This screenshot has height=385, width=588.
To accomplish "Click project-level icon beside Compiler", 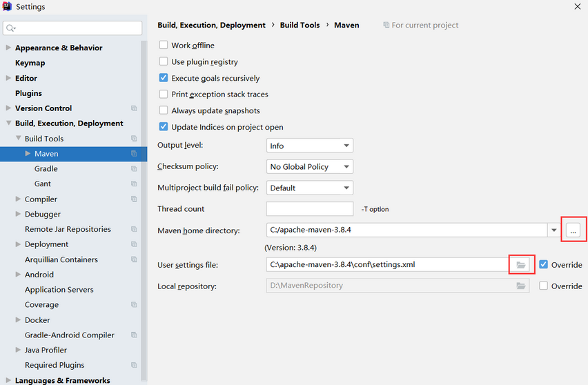I will point(134,199).
